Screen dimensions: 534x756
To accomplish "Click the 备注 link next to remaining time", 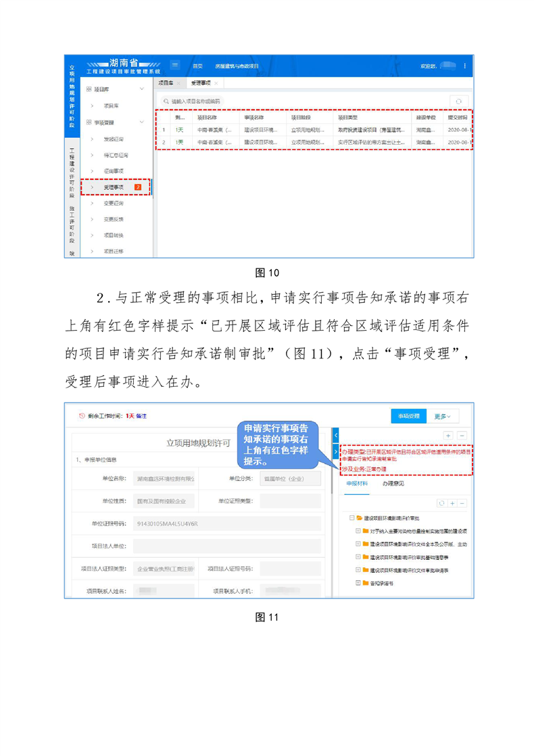I will [141, 416].
